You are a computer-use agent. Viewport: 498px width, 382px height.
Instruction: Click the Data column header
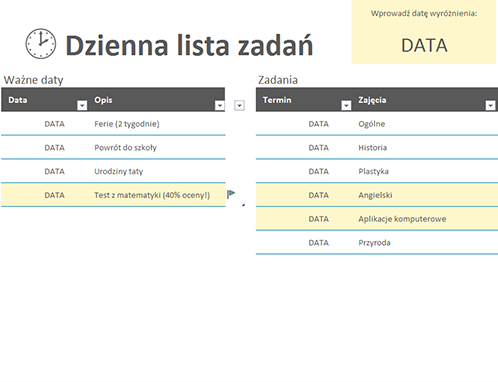pos(18,100)
